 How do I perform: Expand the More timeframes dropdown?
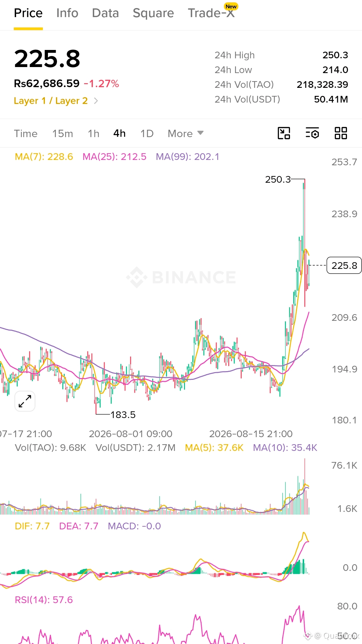point(186,133)
